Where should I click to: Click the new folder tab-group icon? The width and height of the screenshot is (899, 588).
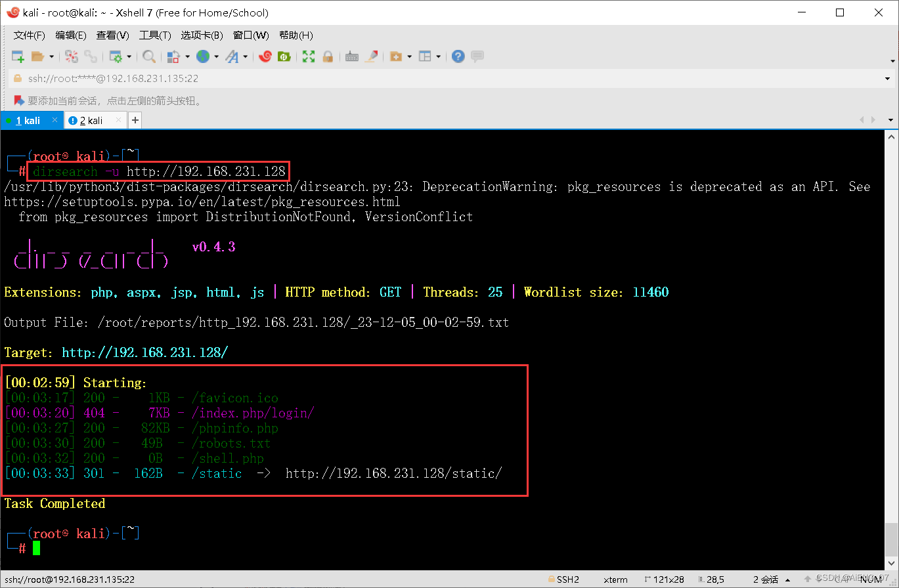[x=396, y=56]
